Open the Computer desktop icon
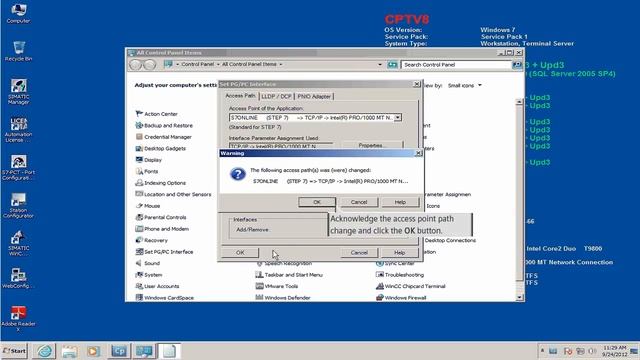640x360 pixels. point(18,13)
